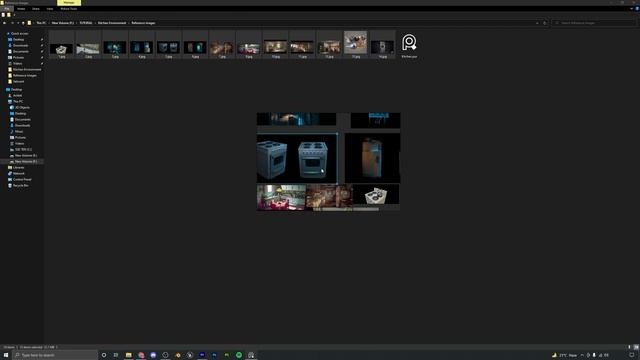Screen dimensions: 640x360
Task: Open the File ribbon tab
Action: pyautogui.click(x=7, y=9)
